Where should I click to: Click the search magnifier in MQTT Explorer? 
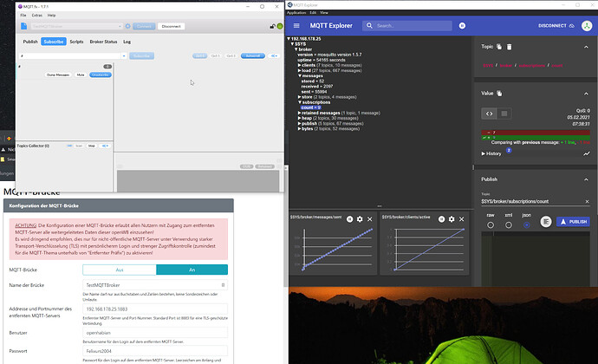tap(369, 25)
